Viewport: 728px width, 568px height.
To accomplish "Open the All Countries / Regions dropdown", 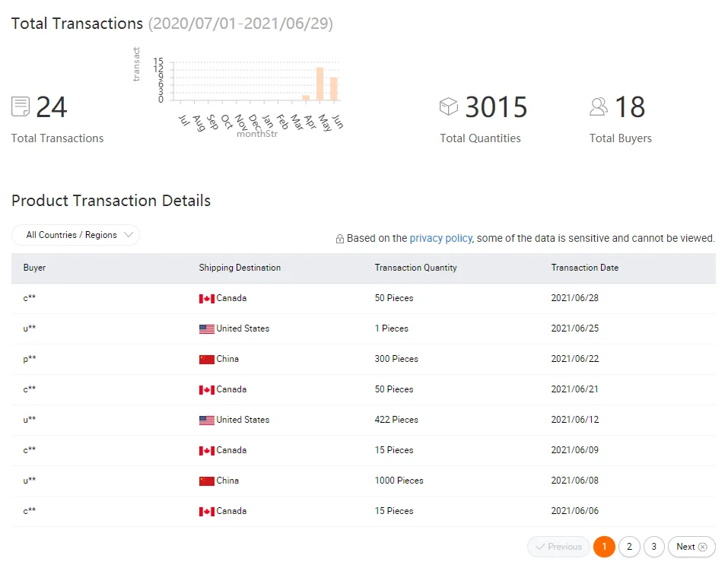I will pyautogui.click(x=76, y=235).
